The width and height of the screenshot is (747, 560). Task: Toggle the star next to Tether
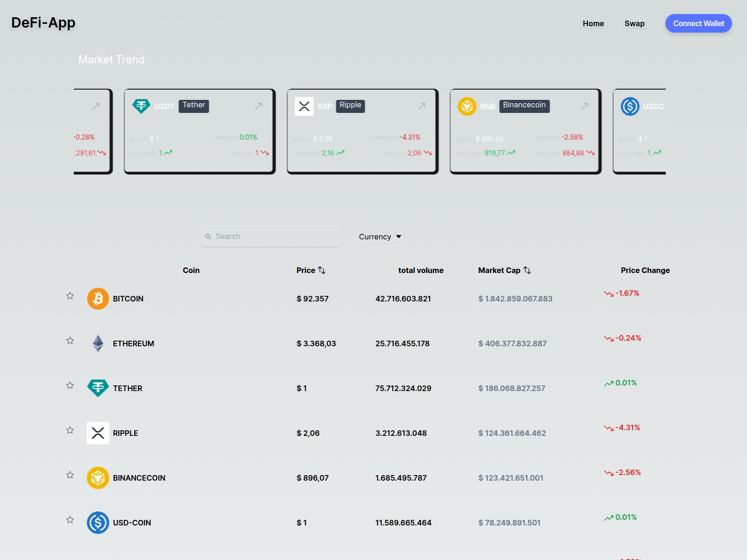tap(70, 385)
